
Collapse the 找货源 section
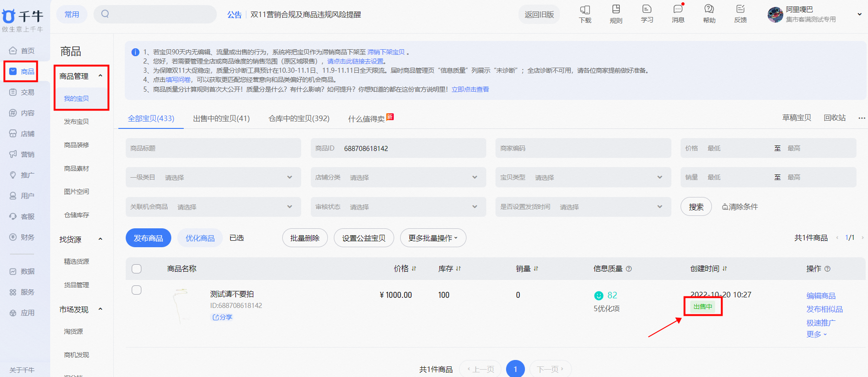click(100, 239)
